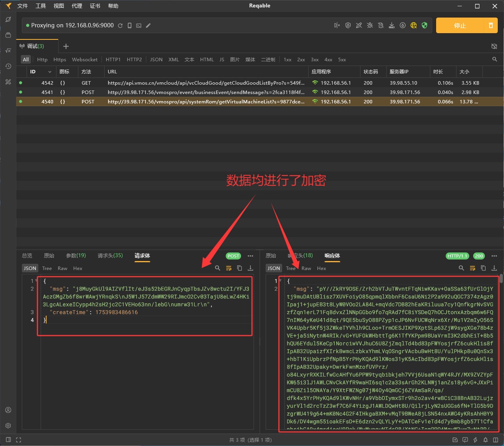Click the response body vertical scrollbar
This screenshot has width=504, height=446.
pyautogui.click(x=501, y=278)
